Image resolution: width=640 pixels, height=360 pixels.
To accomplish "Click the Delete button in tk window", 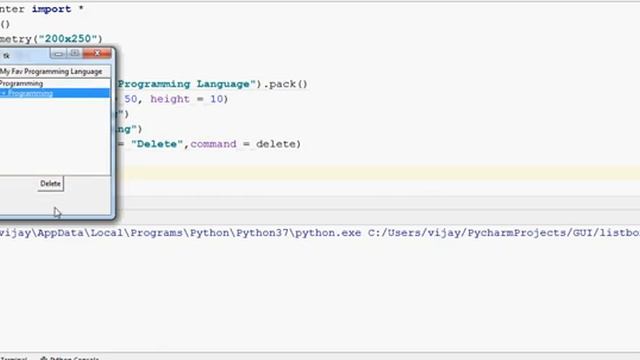I will [x=51, y=184].
